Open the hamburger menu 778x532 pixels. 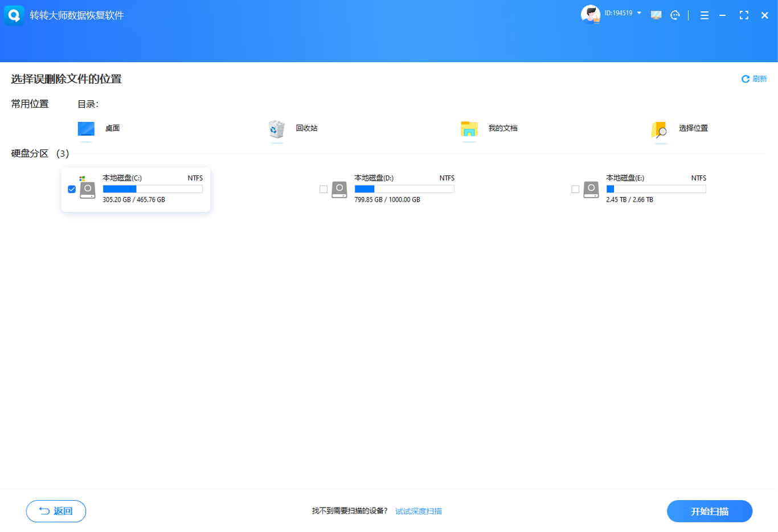pos(705,15)
